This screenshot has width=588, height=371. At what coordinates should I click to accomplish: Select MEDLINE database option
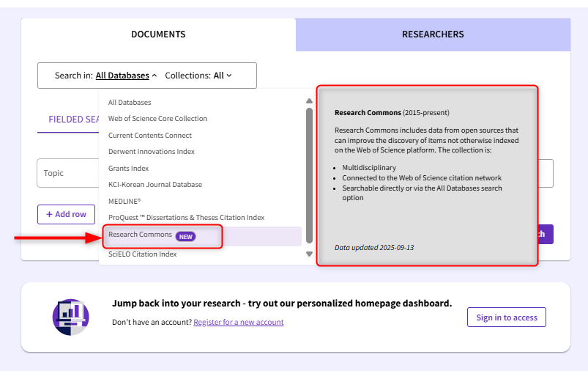[x=124, y=201]
